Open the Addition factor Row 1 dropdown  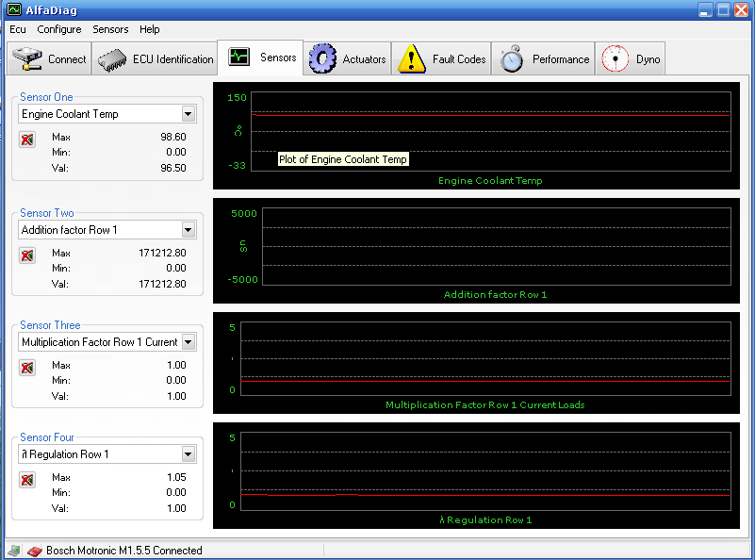(x=189, y=230)
